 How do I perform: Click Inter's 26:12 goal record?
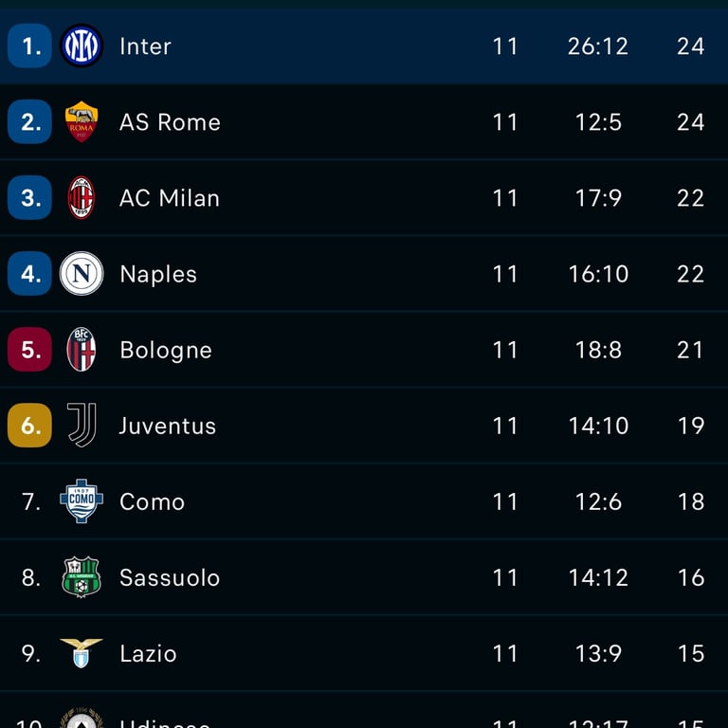click(x=598, y=46)
